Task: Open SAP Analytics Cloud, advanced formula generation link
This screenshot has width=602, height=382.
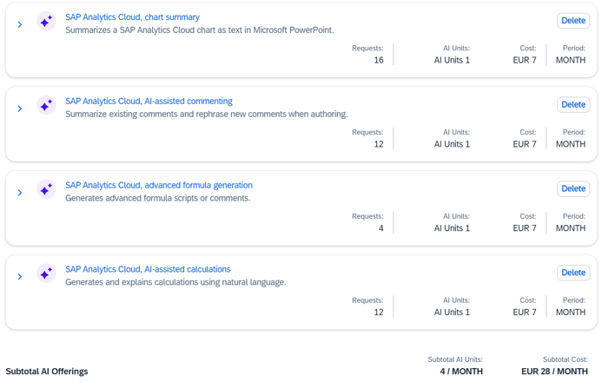Action: tap(159, 185)
